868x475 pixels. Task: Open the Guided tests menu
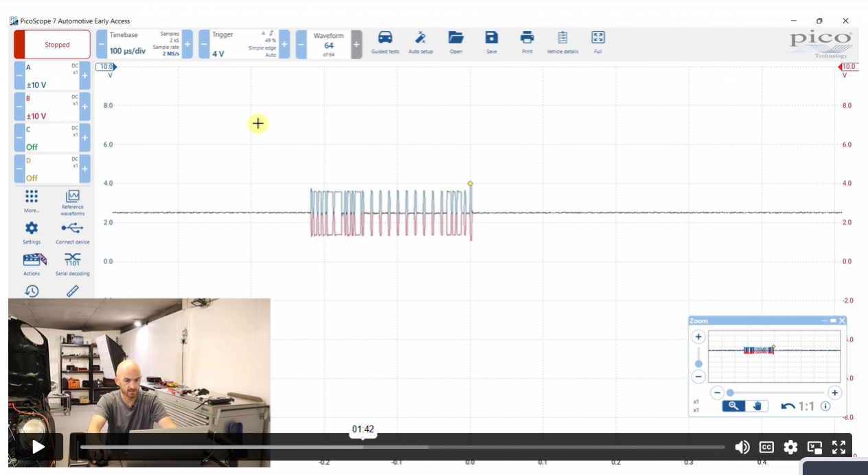point(385,43)
